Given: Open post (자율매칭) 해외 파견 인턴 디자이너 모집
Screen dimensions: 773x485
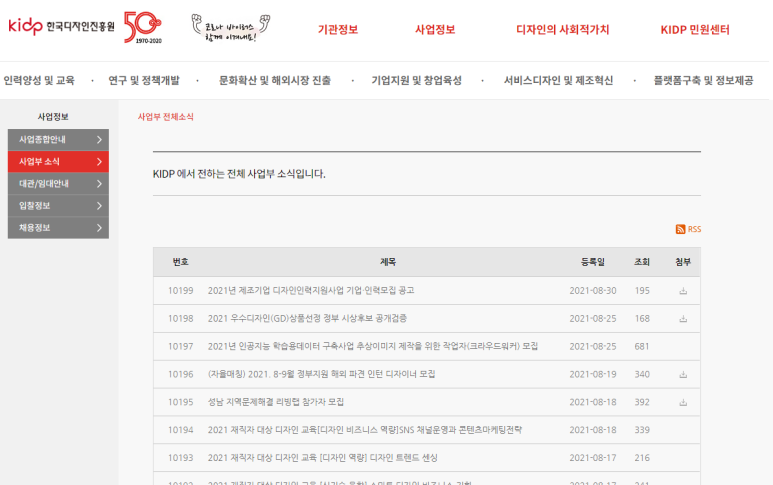Looking at the screenshot, I should tap(321, 375).
